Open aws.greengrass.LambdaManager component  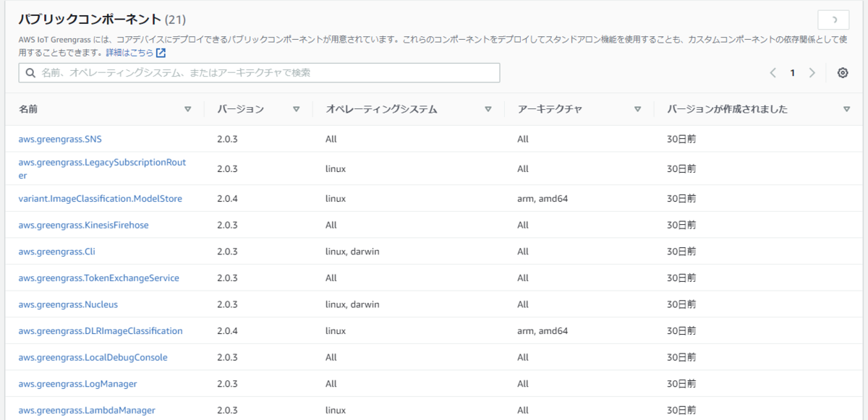coord(87,410)
